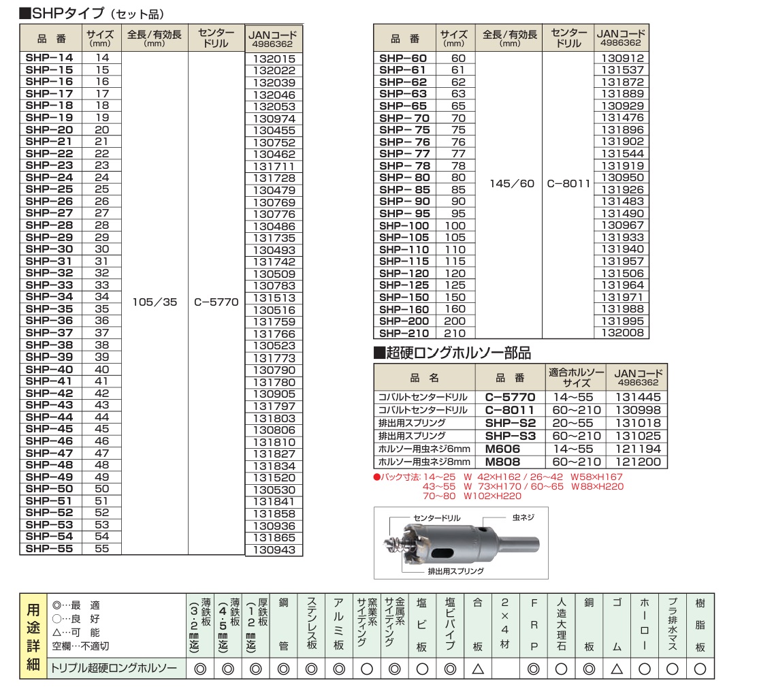
Task: Click the red パック寸法 note
Action: point(498,487)
